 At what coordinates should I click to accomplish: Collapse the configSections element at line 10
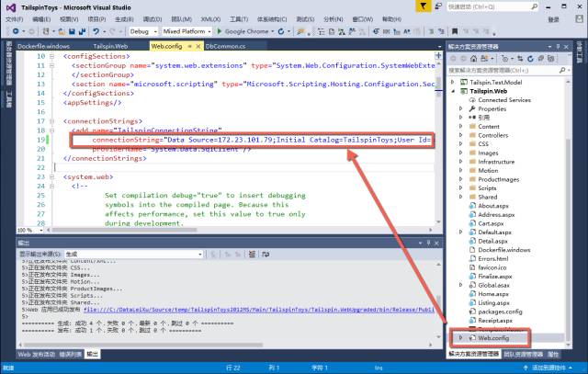52,56
